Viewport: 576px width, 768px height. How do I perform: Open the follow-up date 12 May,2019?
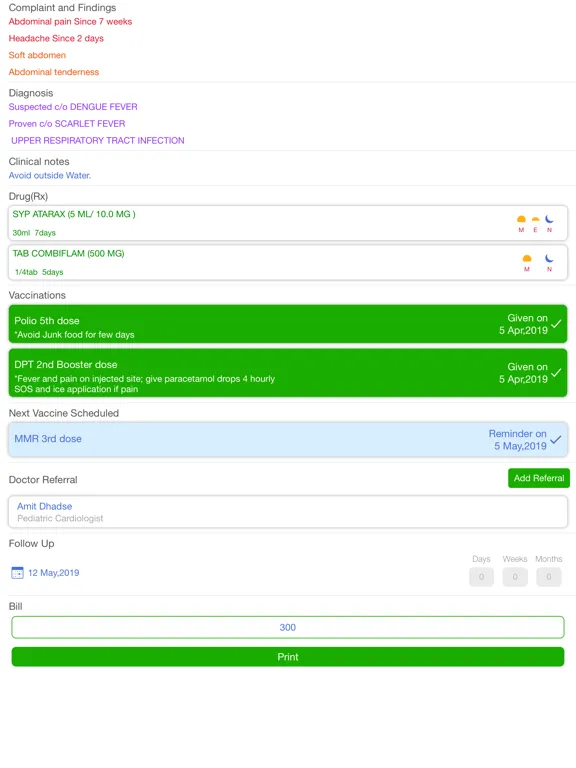[53, 573]
